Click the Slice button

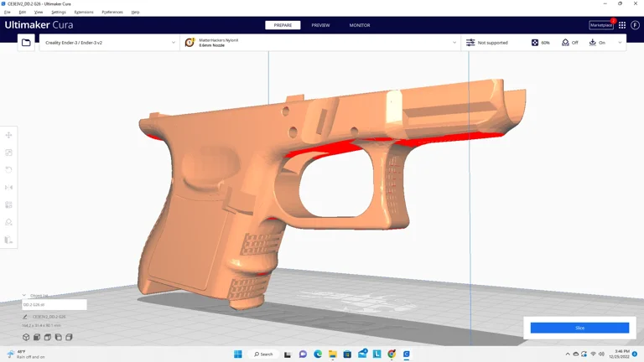click(x=579, y=328)
